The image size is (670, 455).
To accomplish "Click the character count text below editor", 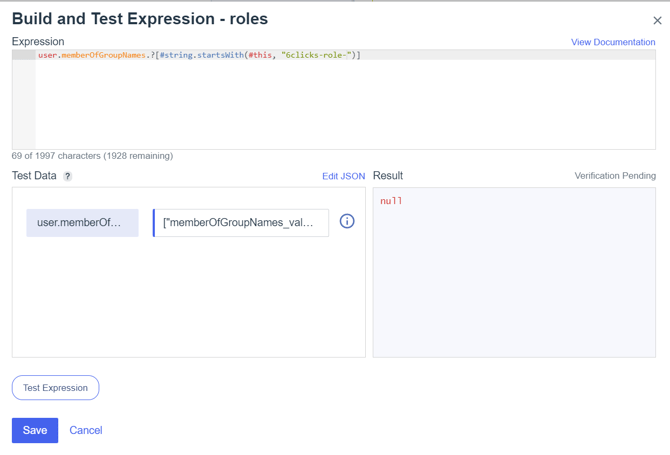I will click(x=92, y=156).
